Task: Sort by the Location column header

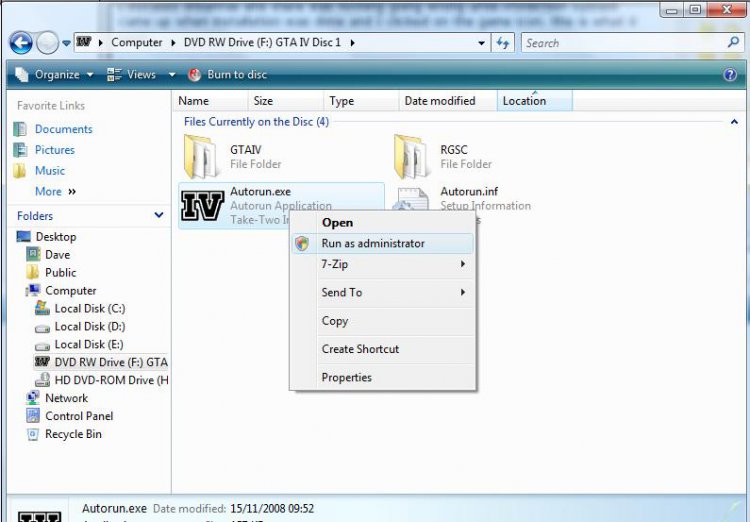Action: [535, 101]
